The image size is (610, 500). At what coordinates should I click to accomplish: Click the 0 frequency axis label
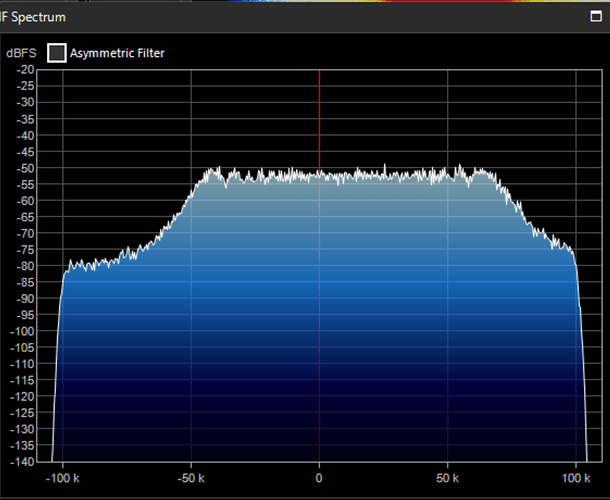click(x=319, y=477)
